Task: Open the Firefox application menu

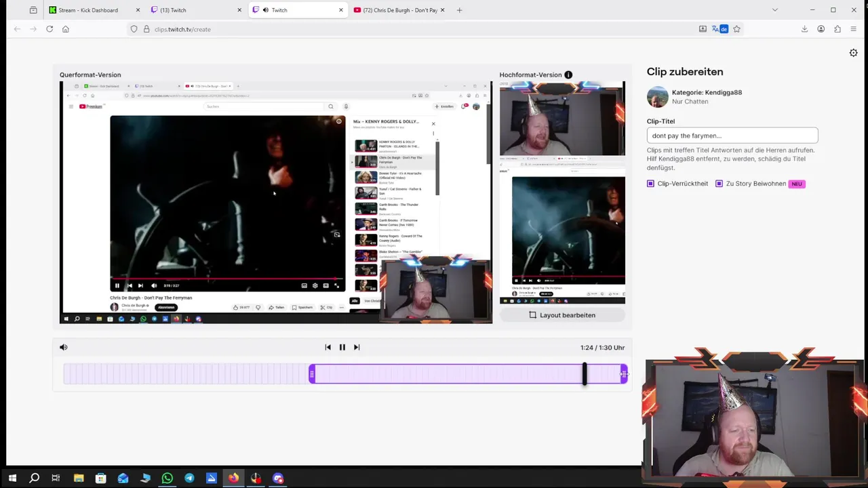Action: 853,29
